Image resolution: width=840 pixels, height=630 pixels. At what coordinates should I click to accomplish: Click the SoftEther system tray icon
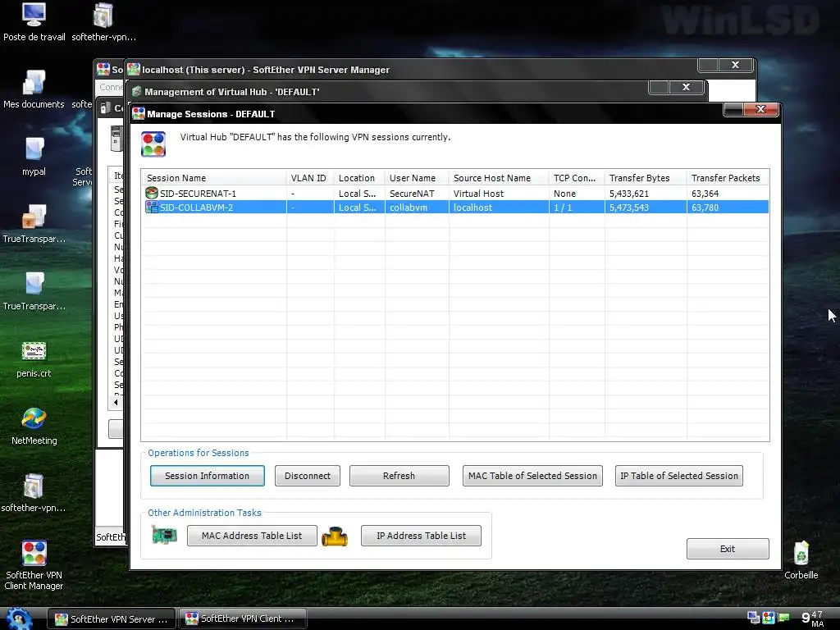pyautogui.click(x=769, y=618)
